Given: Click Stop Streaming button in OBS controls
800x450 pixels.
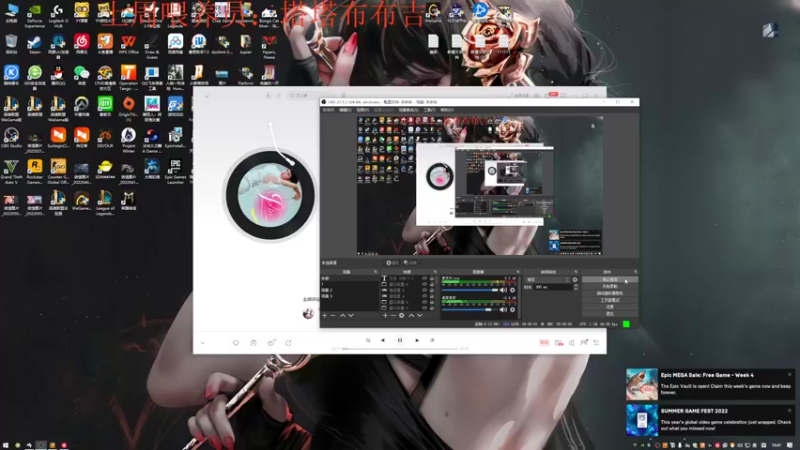Looking at the screenshot, I should click(x=610, y=280).
